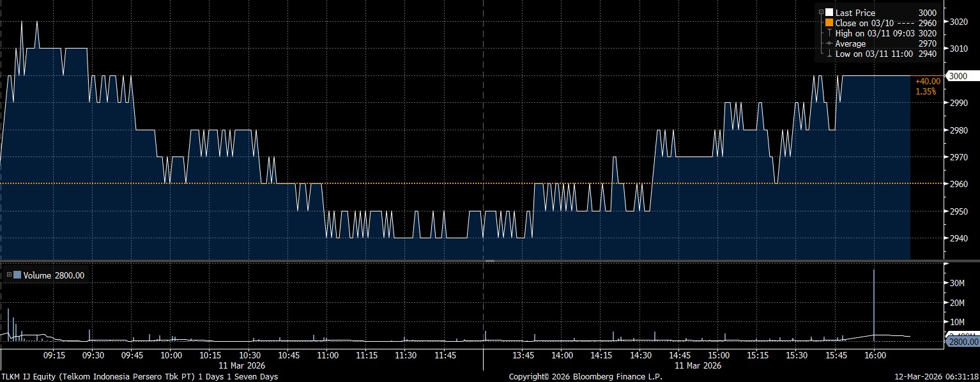
Task: Click the Last Price legend label
Action: pyautogui.click(x=855, y=13)
